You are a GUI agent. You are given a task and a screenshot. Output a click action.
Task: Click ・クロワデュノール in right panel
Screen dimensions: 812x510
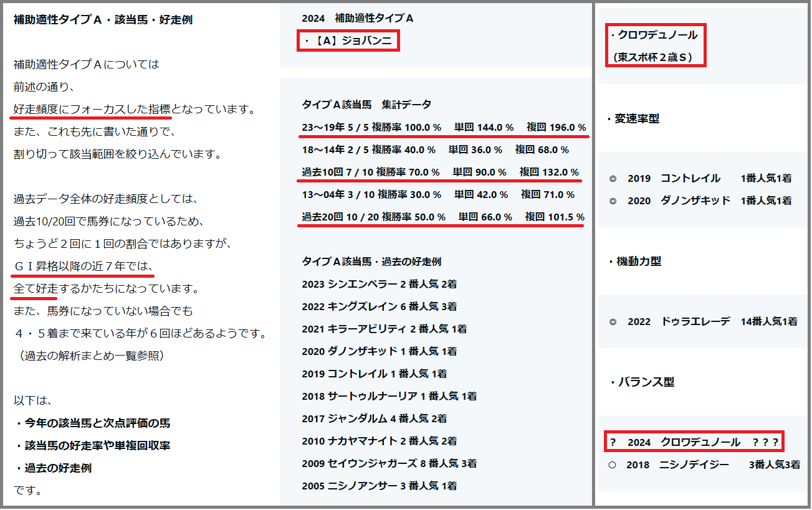654,35
